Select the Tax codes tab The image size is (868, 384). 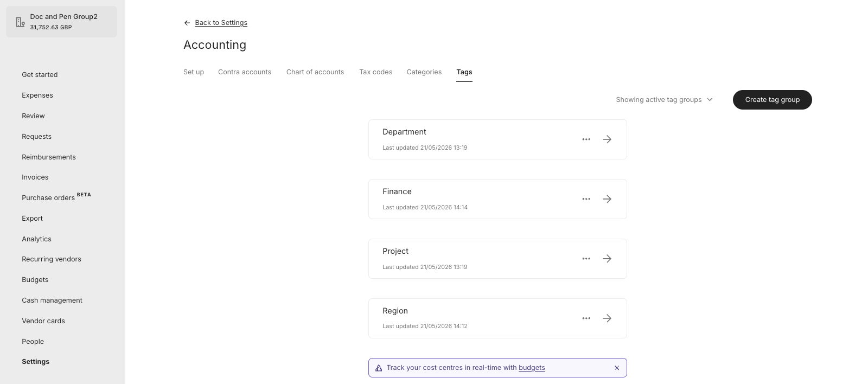375,72
